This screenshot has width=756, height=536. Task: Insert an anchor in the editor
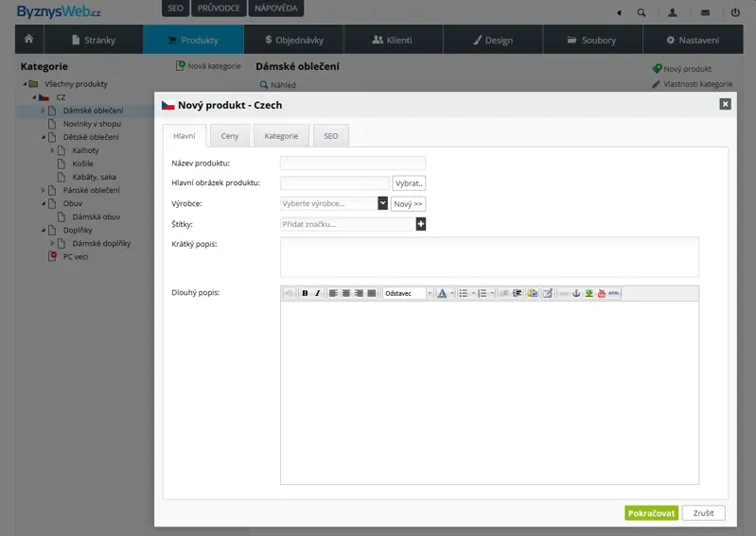pos(576,293)
